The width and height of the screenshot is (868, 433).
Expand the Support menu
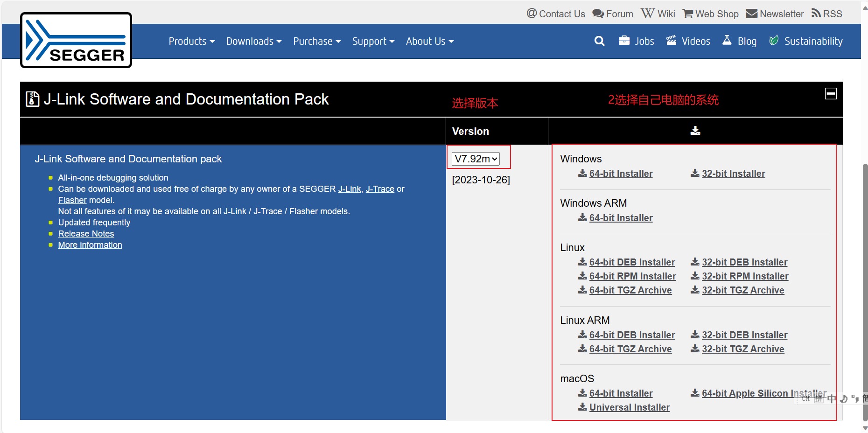[373, 41]
